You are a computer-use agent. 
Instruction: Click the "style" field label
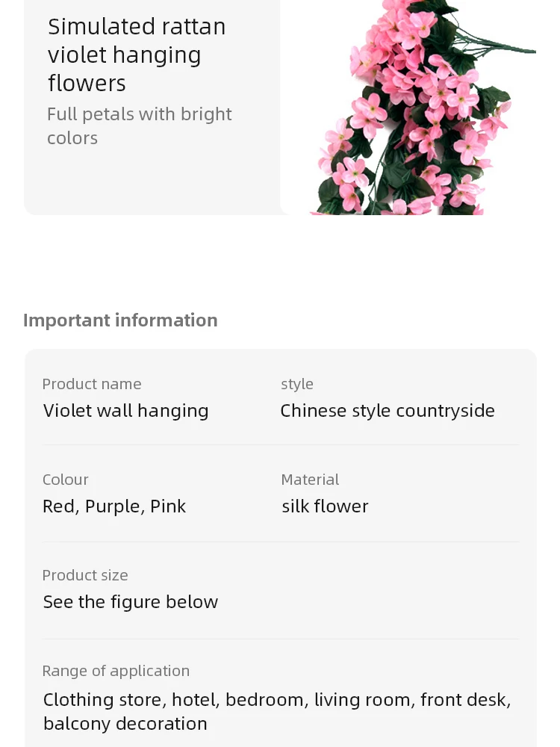tap(296, 384)
